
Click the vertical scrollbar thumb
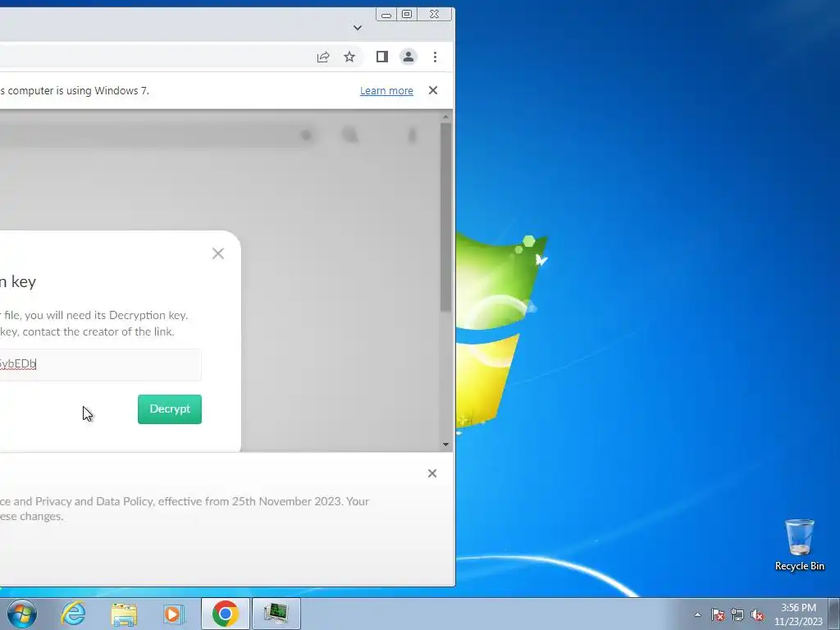(x=445, y=217)
